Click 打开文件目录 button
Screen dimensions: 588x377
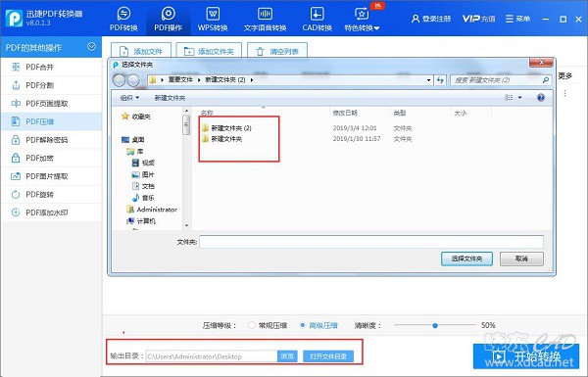pos(328,356)
